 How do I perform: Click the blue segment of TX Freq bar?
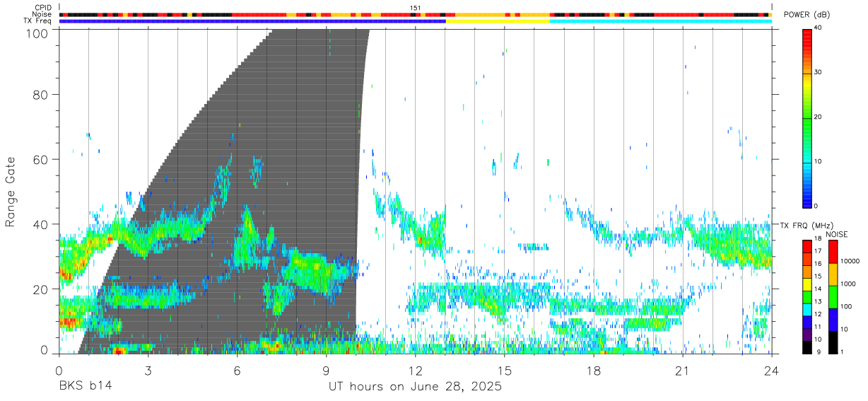tap(252, 21)
